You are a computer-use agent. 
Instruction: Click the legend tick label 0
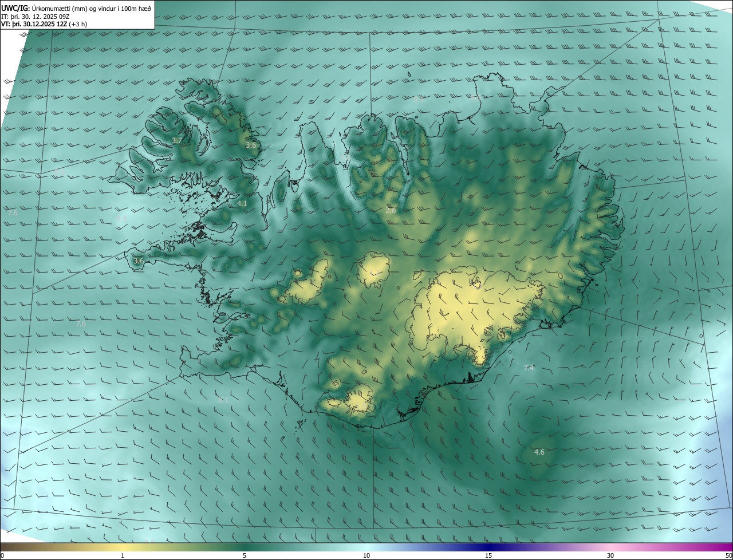point(2,555)
